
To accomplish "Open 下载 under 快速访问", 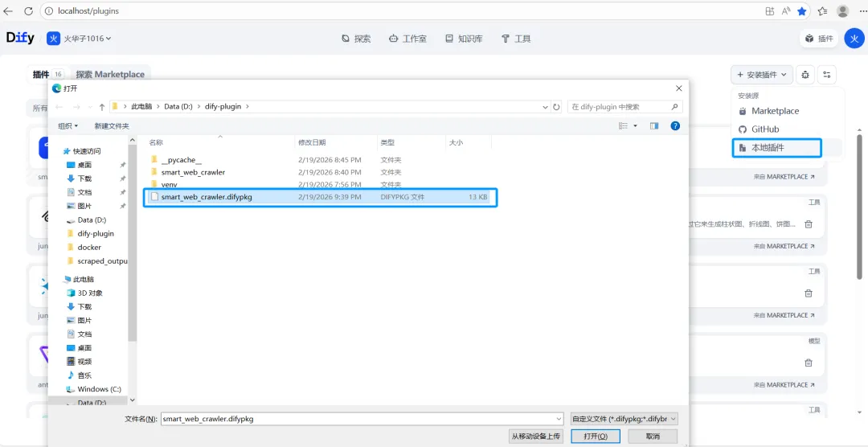I will 84,178.
